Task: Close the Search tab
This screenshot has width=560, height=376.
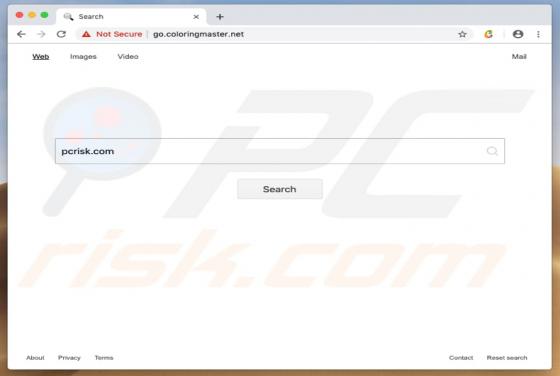Action: pos(196,17)
